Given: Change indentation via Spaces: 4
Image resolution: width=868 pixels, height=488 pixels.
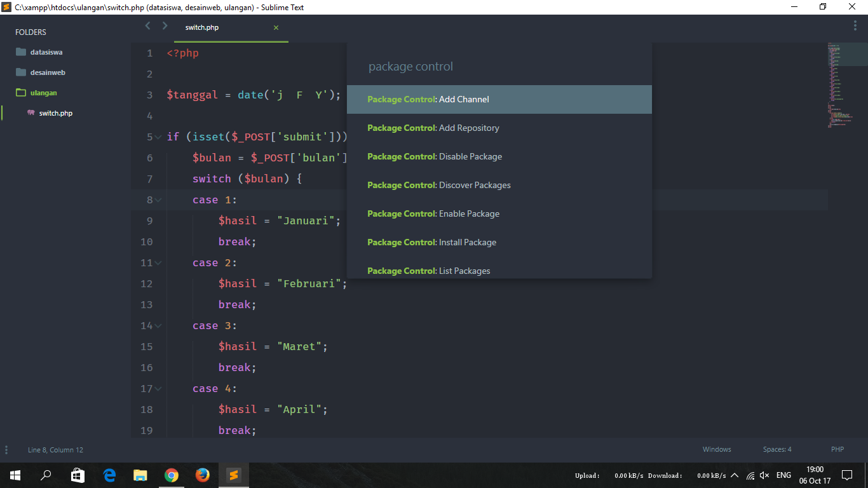Looking at the screenshot, I should click(777, 450).
